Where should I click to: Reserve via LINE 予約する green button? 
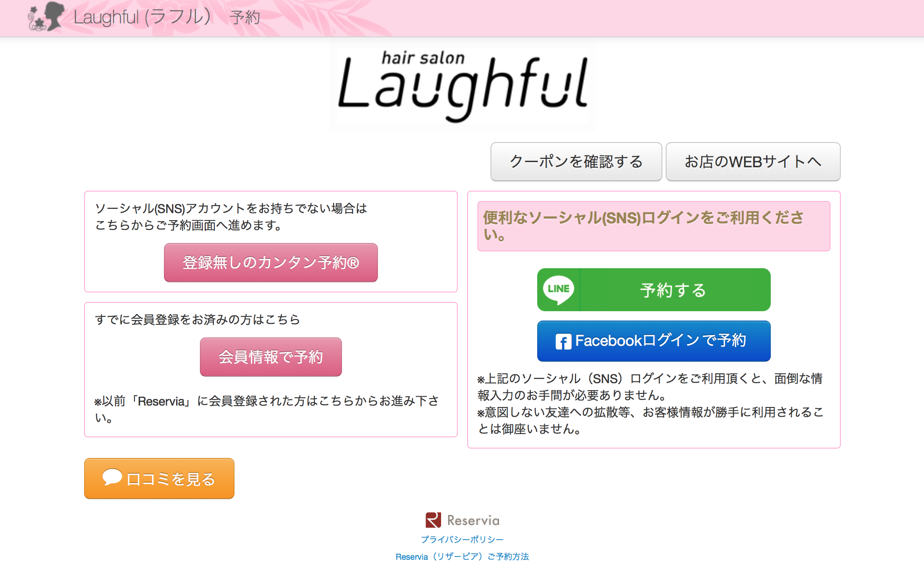(654, 290)
